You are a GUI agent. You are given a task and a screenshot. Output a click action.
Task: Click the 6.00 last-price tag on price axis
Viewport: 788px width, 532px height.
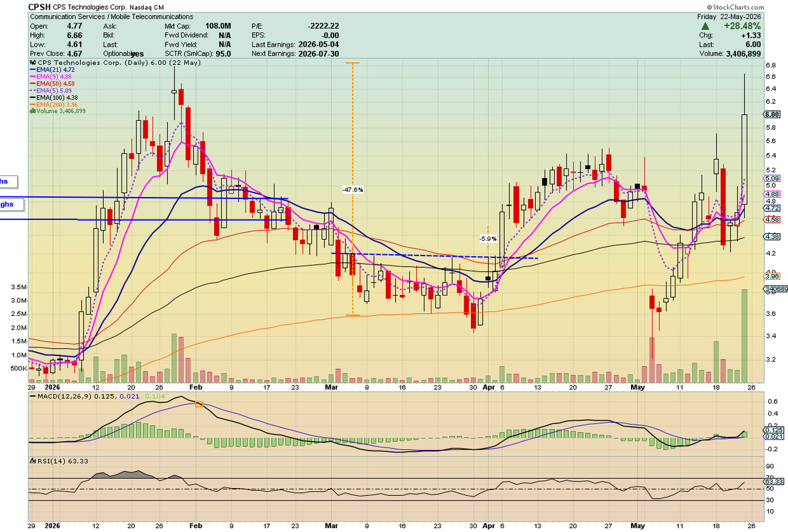click(x=772, y=114)
